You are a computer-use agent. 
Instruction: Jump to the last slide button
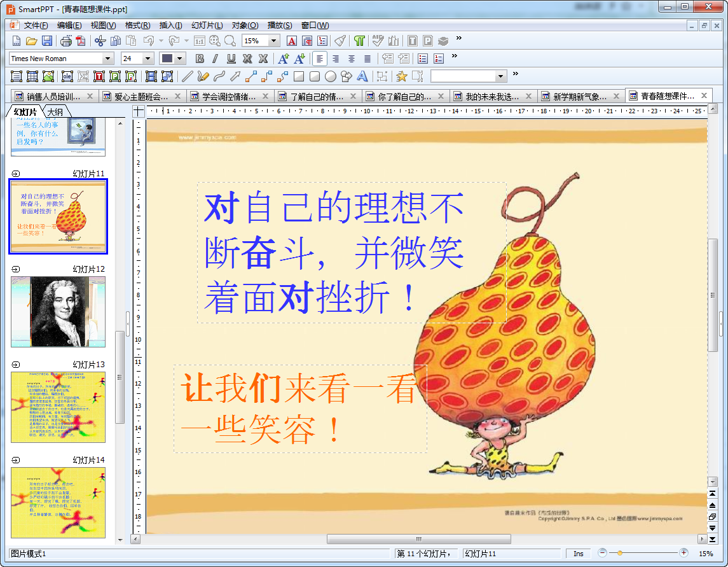pyautogui.click(x=712, y=540)
